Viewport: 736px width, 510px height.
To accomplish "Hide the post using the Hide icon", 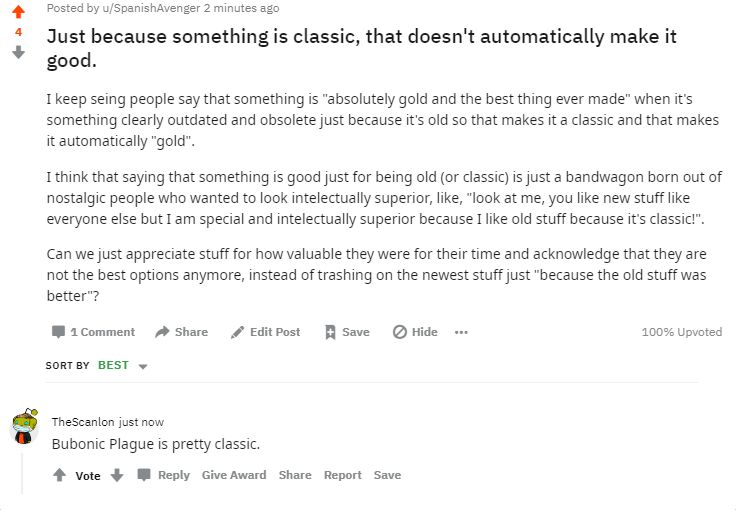I will (399, 332).
